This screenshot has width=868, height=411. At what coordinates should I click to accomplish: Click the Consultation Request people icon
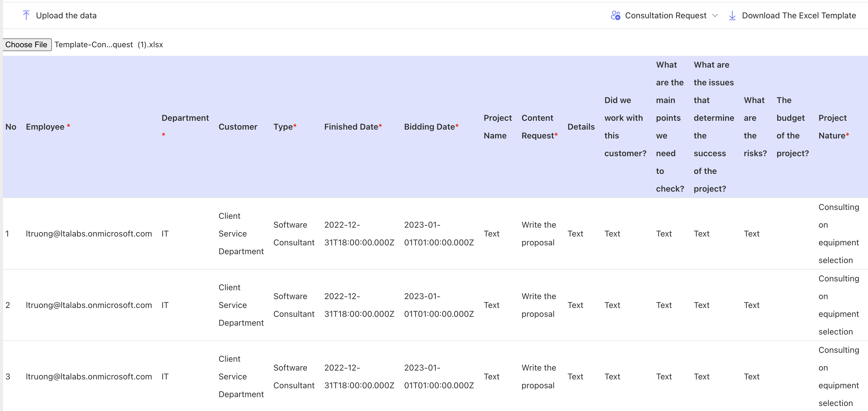(615, 15)
